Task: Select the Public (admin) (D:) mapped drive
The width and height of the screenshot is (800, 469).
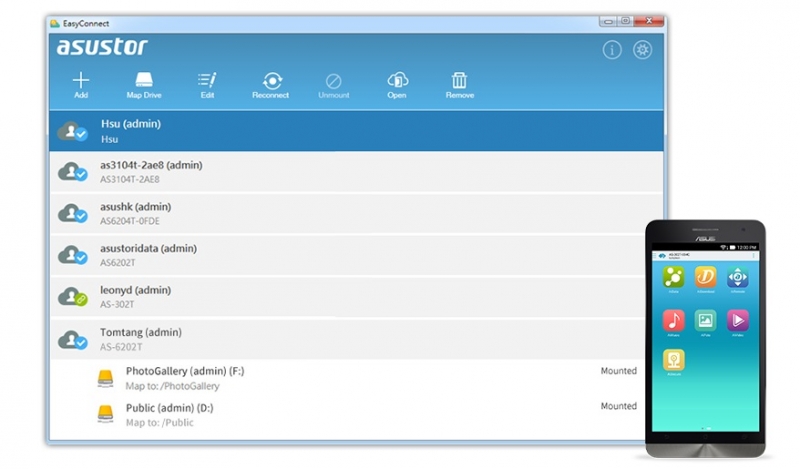Action: pyautogui.click(x=348, y=414)
